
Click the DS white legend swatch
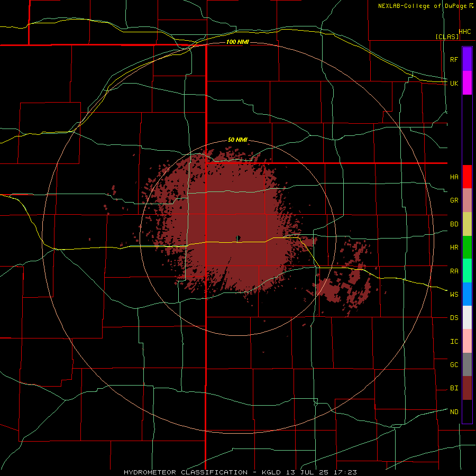click(x=467, y=317)
